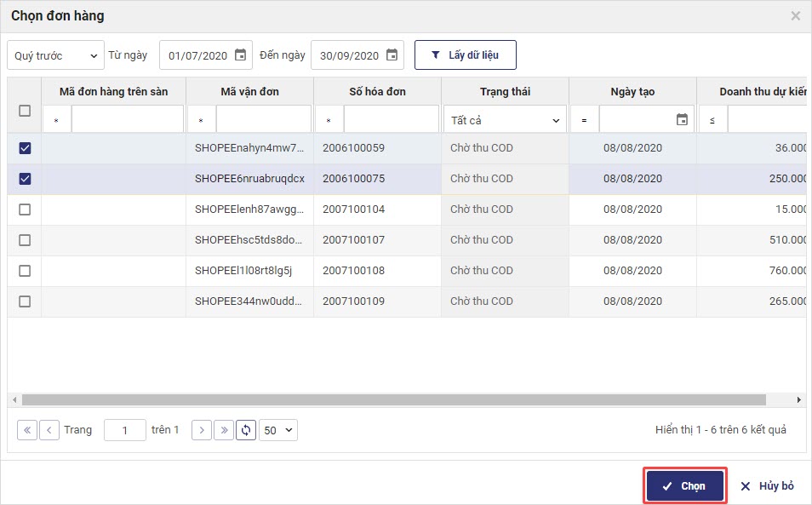Go to the next page

coord(201,430)
